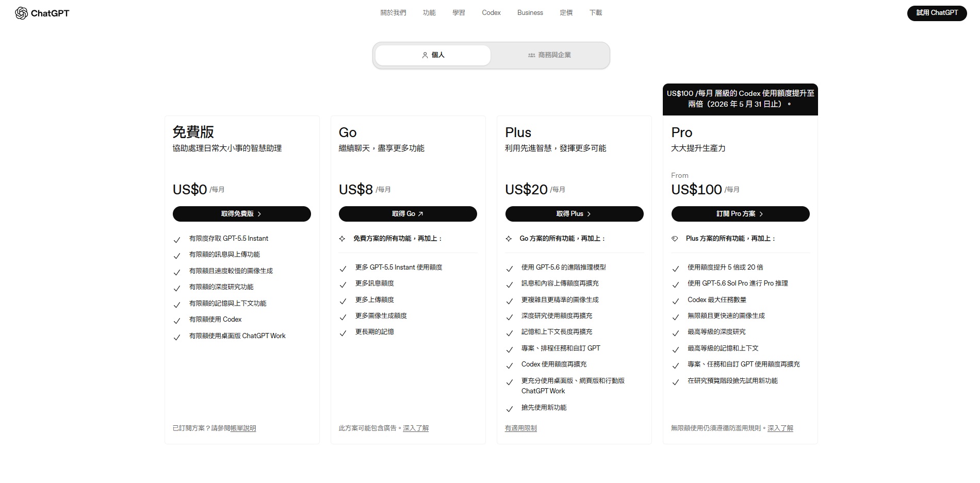Click the Plus plan heading
This screenshot has width=980, height=483.
pyautogui.click(x=518, y=132)
